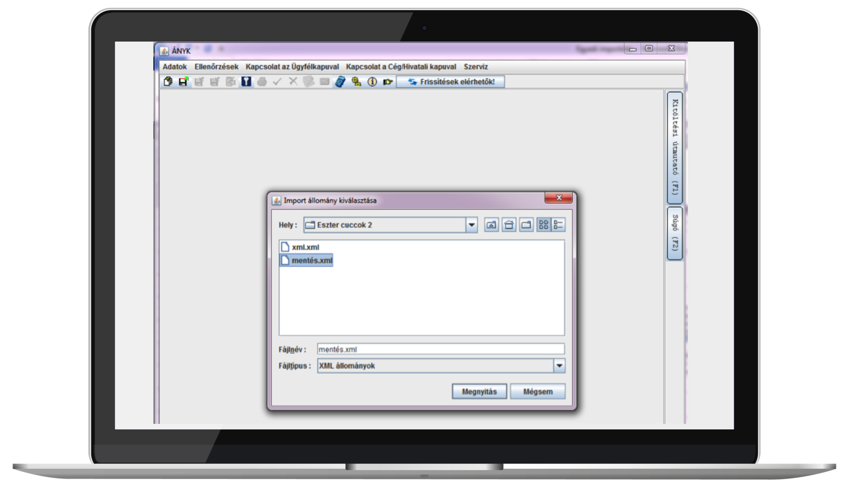Click the first greyed-out save icon
Image resolution: width=868 pixels, height=488 pixels.
(x=199, y=82)
